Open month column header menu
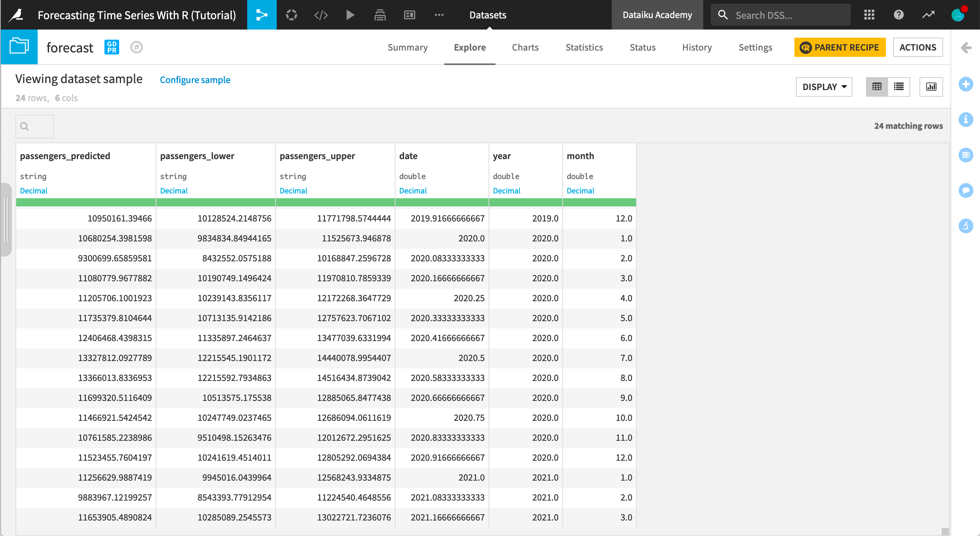 coord(580,156)
